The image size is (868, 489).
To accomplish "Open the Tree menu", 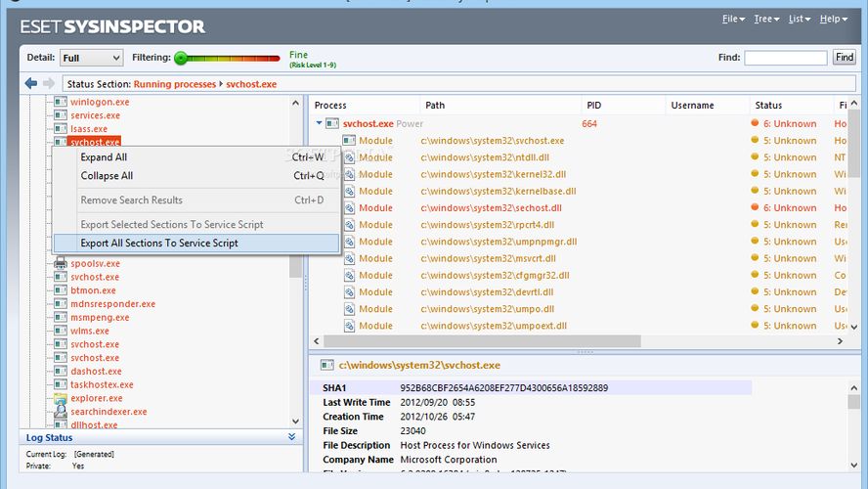I will coord(766,19).
